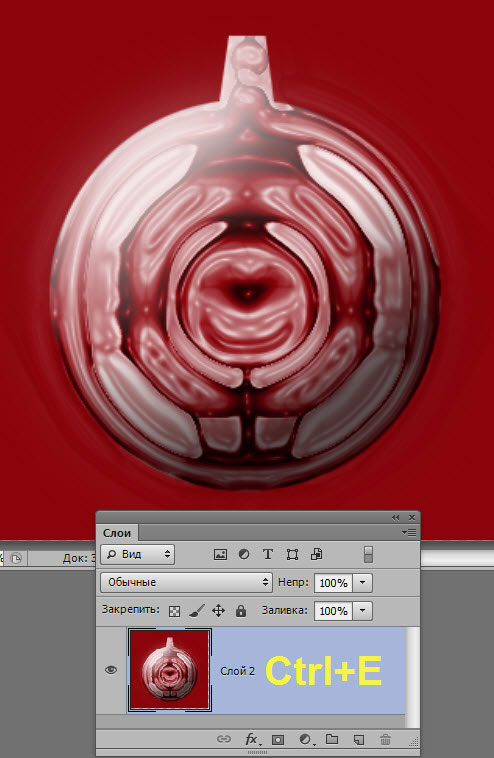
Task: Add layer mask icon
Action: pos(278,739)
